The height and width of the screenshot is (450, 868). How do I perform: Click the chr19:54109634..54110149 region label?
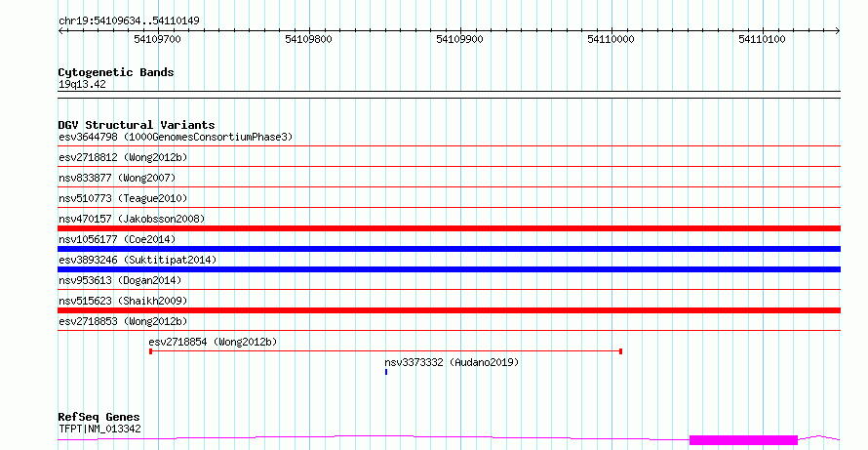[x=129, y=20]
